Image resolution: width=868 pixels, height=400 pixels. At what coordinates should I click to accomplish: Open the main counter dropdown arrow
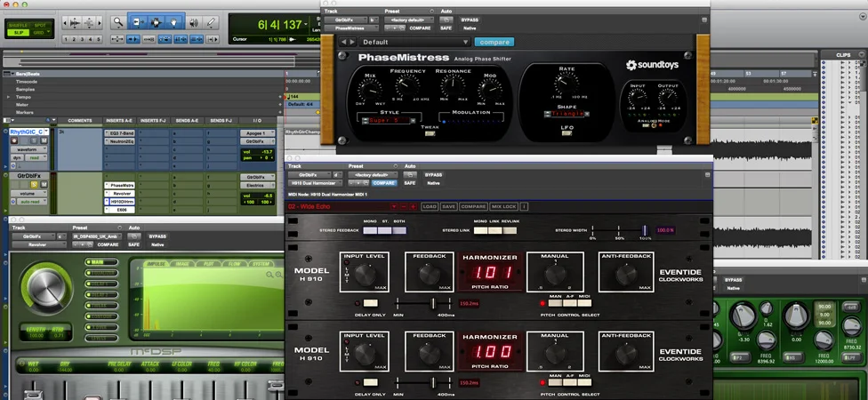(308, 24)
